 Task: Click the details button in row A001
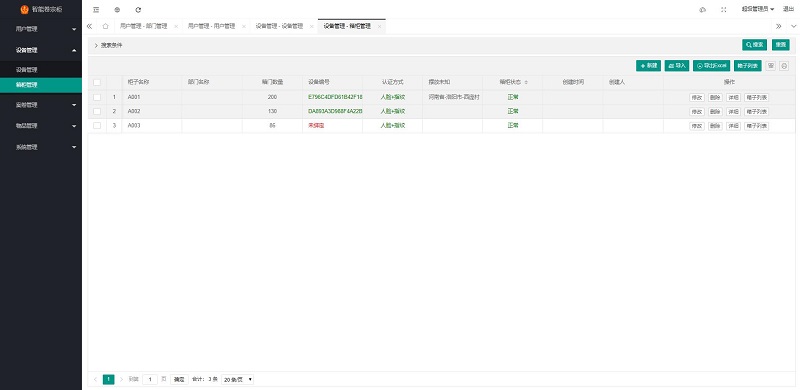tap(733, 98)
